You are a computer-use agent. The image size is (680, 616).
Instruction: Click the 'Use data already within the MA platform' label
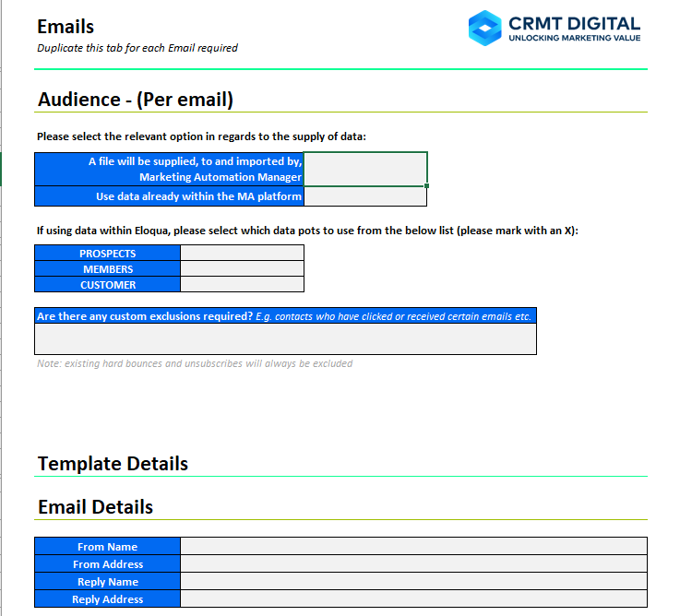pos(169,196)
